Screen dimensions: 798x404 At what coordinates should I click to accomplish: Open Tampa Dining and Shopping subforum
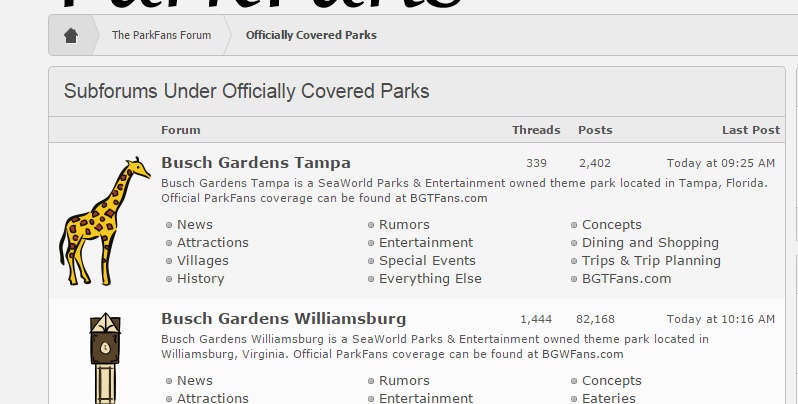pos(650,243)
